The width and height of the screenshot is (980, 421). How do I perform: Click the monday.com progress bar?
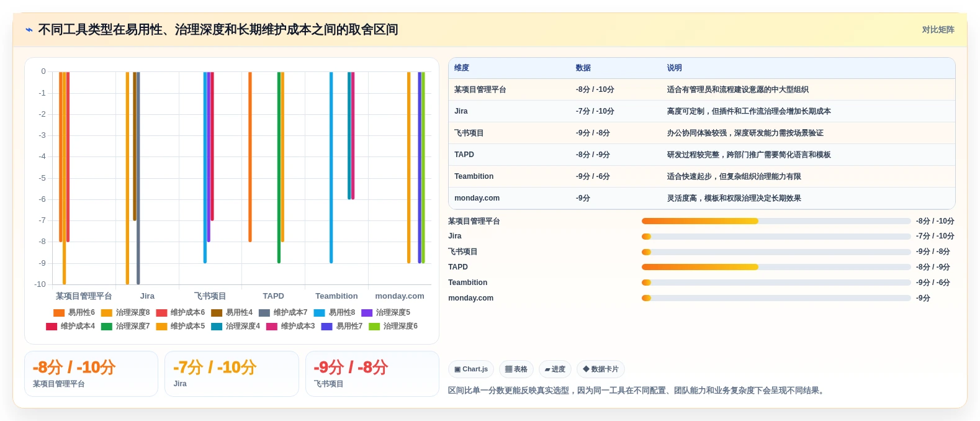[776, 298]
